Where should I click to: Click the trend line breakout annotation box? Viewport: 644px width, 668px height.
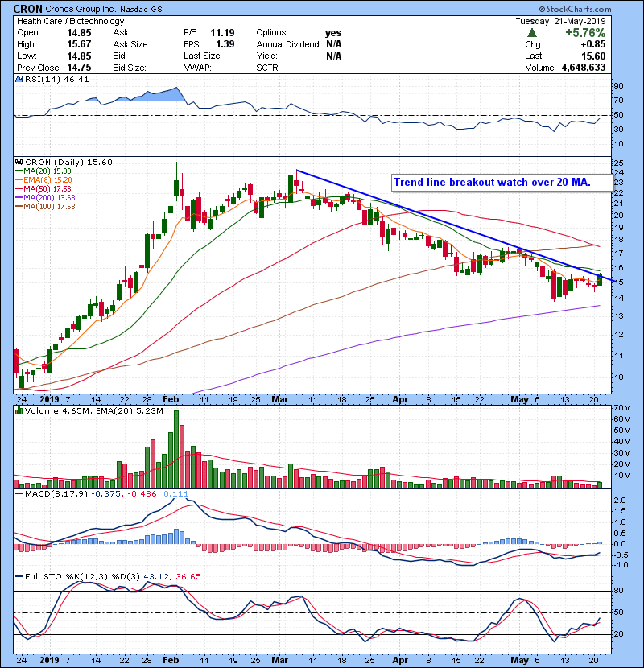click(x=502, y=183)
